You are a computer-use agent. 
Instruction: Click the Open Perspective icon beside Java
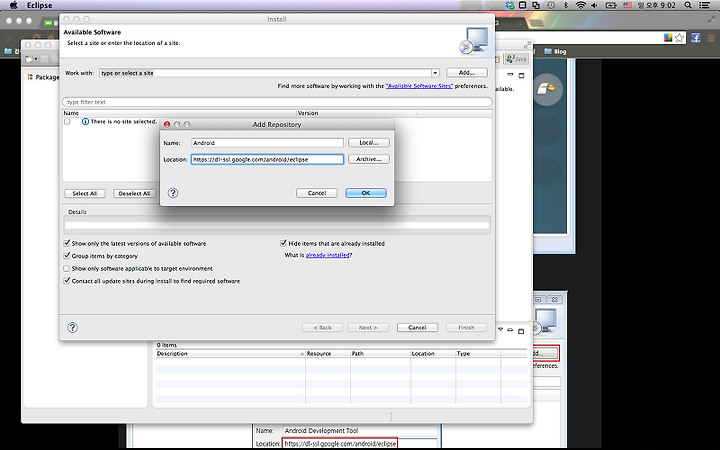pos(498,59)
